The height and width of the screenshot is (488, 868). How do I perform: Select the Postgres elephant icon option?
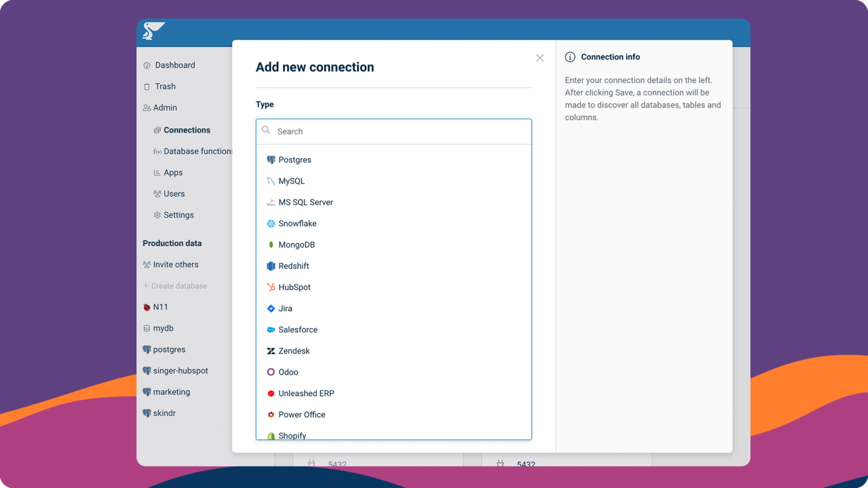(271, 160)
